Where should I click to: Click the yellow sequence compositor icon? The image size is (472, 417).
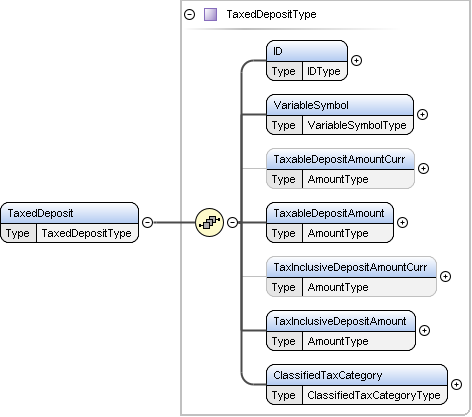[x=209, y=222]
